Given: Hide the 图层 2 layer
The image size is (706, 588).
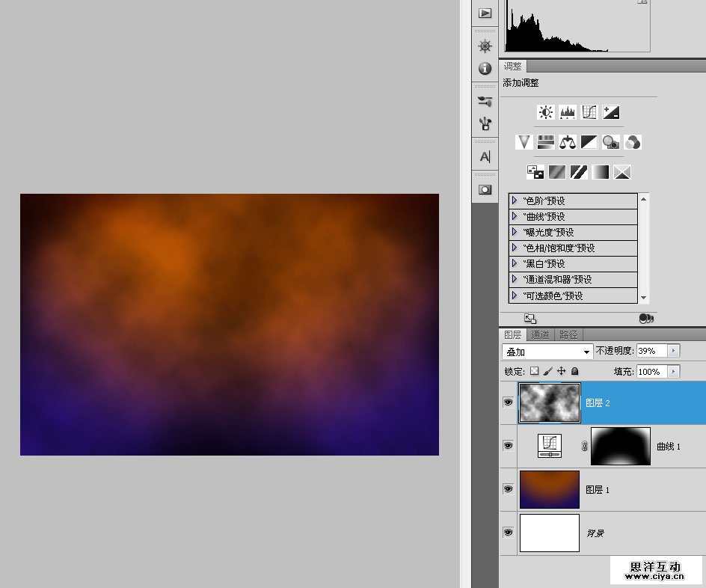Looking at the screenshot, I should click(509, 402).
